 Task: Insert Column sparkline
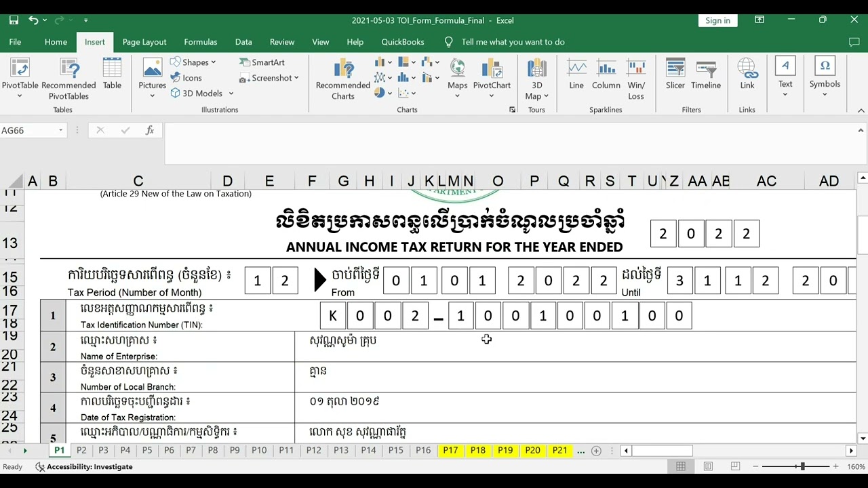coord(606,75)
